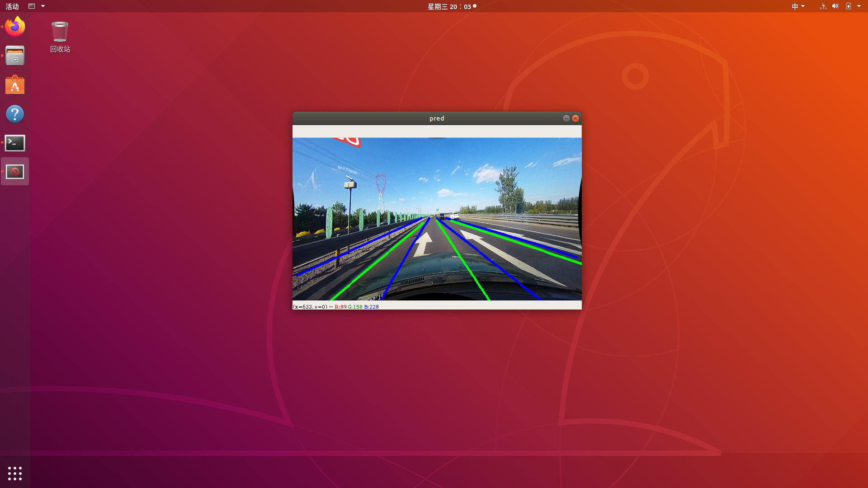Screen dimensions: 868x488
Task: Minimize the pred window
Action: pyautogui.click(x=566, y=118)
